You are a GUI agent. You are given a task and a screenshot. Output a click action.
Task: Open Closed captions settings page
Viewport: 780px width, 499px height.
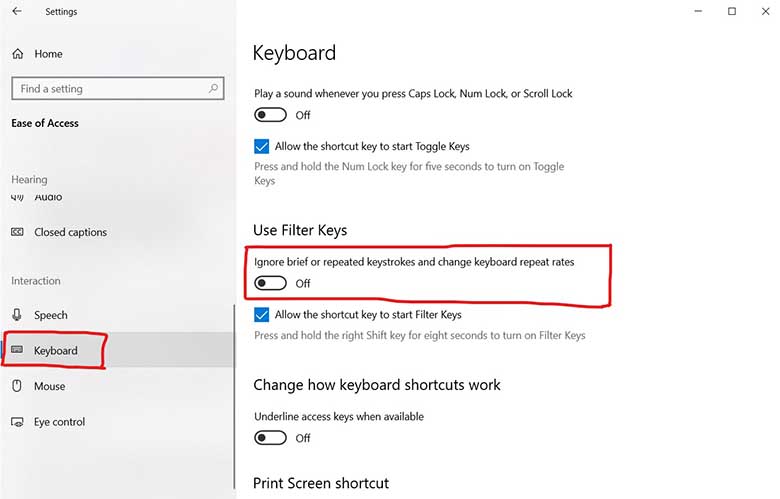point(70,232)
